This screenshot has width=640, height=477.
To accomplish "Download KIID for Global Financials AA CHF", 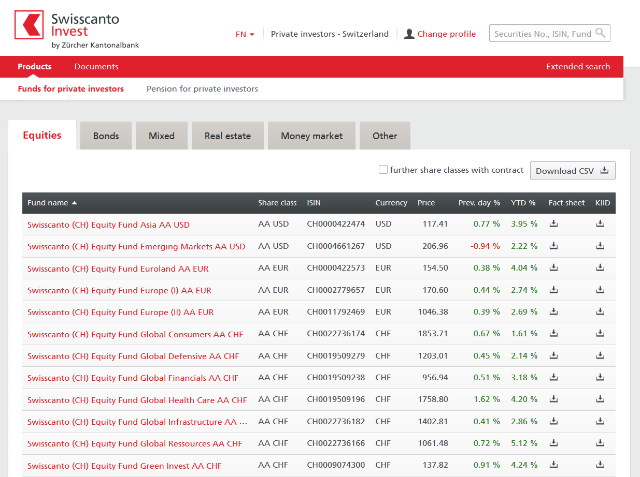I will (600, 377).
